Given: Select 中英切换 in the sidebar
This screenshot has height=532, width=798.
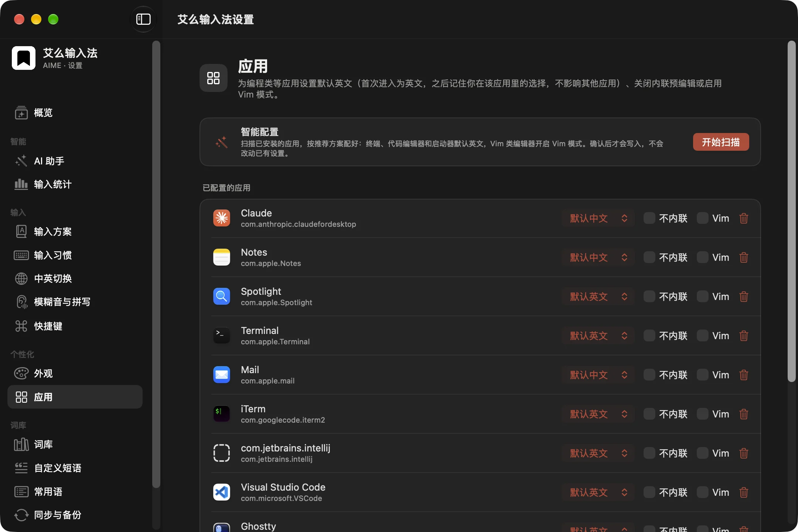Looking at the screenshot, I should (75, 279).
